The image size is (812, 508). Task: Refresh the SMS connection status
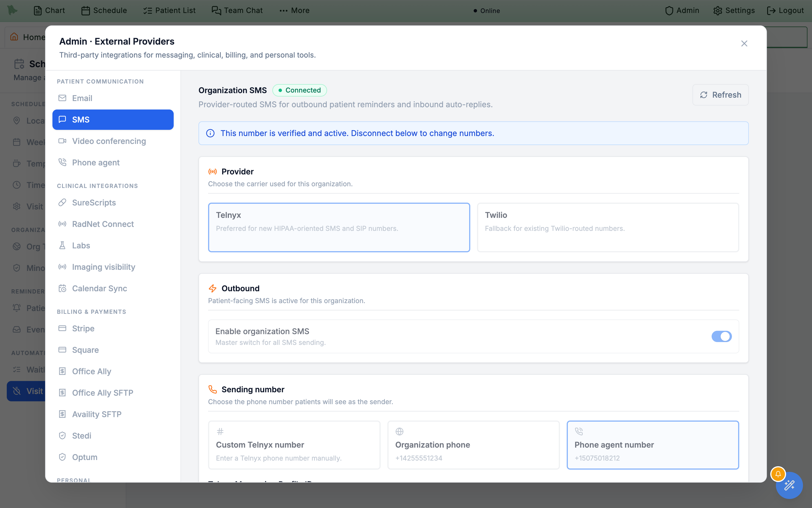(x=720, y=95)
